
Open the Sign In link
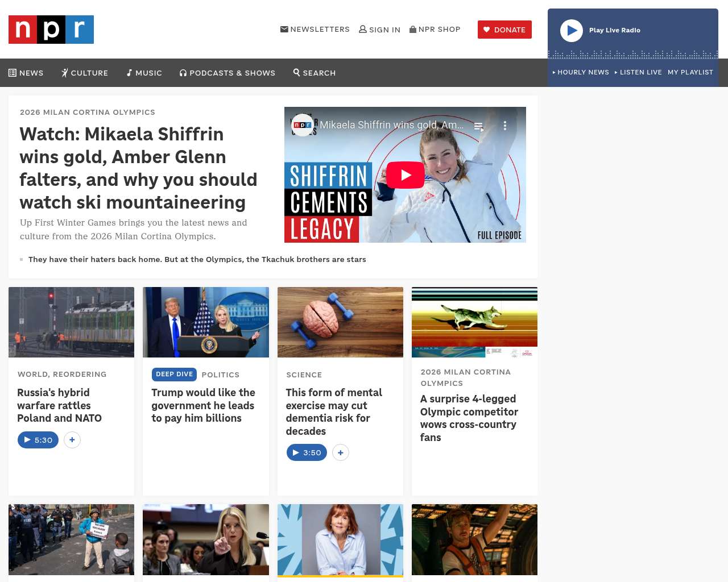[380, 30]
